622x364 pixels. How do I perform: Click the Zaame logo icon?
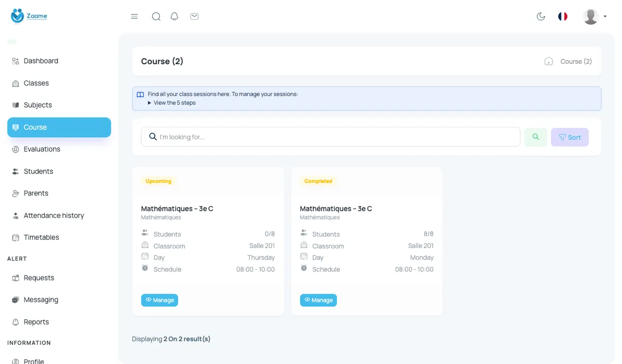[18, 16]
